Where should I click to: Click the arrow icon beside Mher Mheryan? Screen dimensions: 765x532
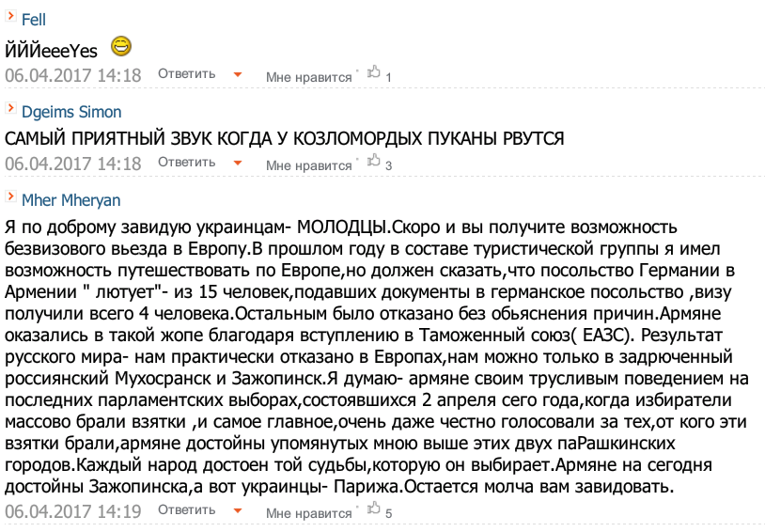(x=10, y=198)
